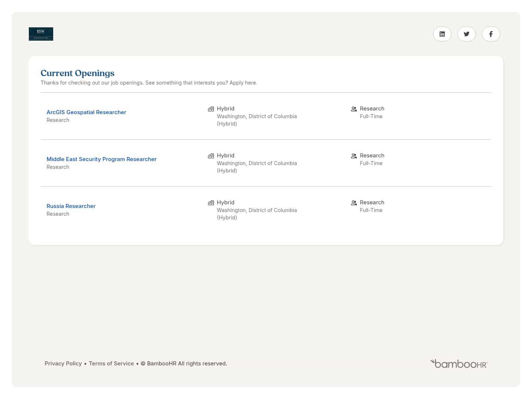
Task: Open the Twitter sharing icon
Action: coord(466,34)
